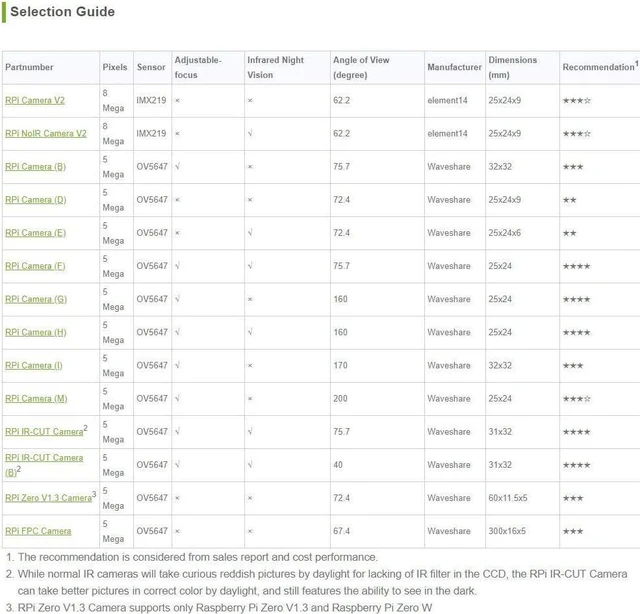This screenshot has width=640, height=614.
Task: Open the RPi Camera (M) link
Action: (36, 398)
